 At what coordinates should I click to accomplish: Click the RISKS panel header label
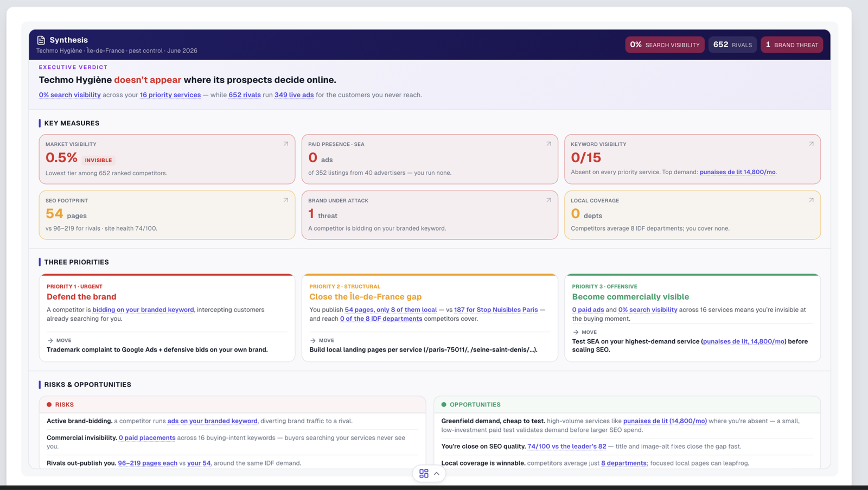click(65, 405)
